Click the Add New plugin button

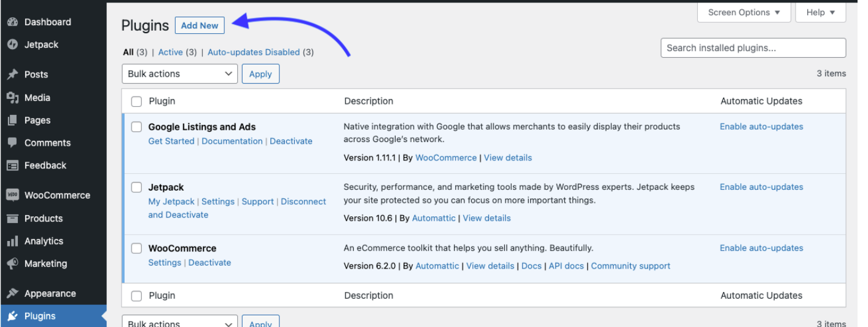click(x=200, y=25)
